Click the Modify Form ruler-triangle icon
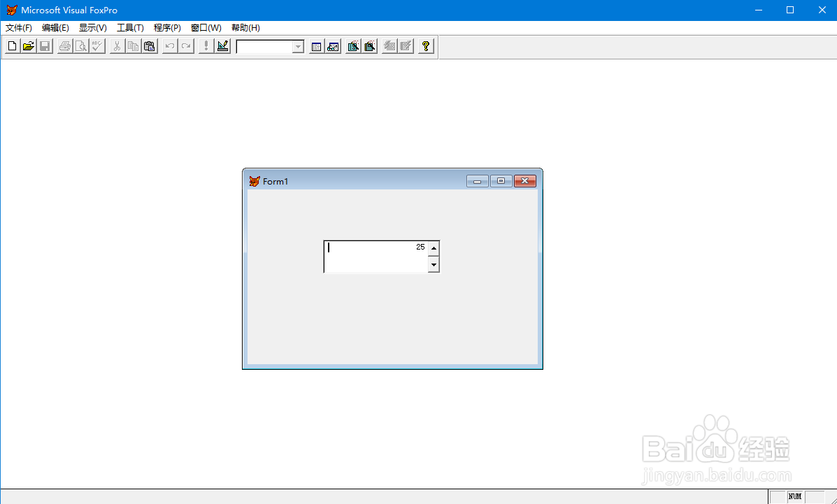This screenshot has height=504, width=837. point(222,46)
